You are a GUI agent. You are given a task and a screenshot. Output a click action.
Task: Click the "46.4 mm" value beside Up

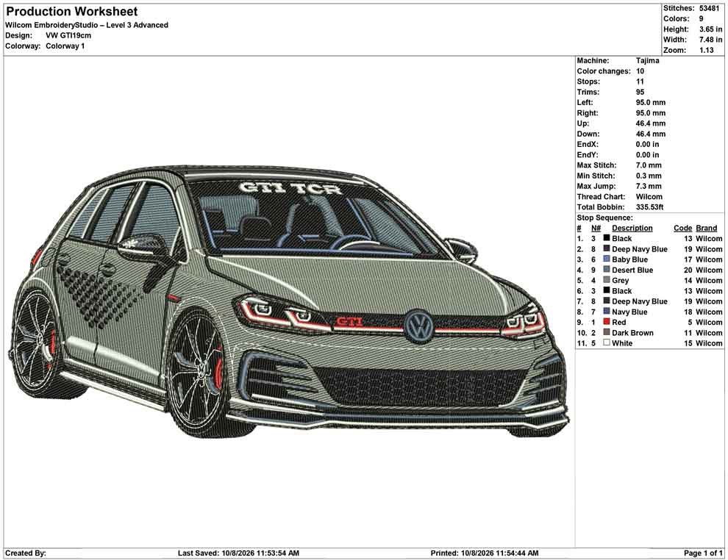(651, 123)
